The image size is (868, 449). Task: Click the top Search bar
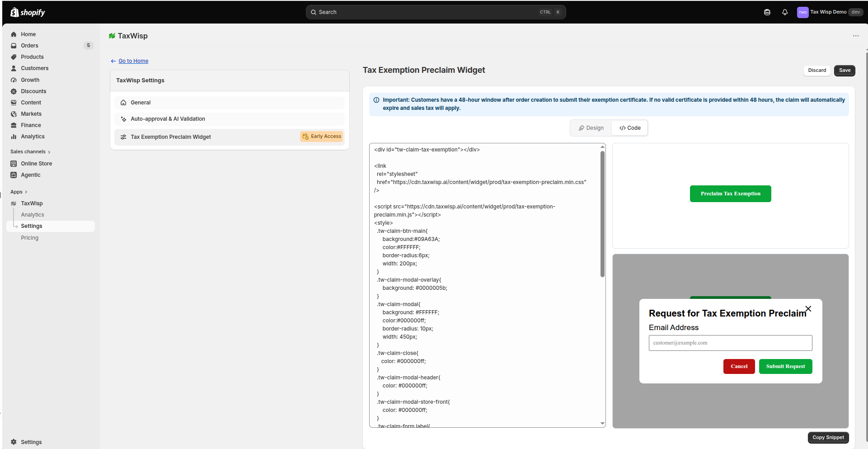pos(436,12)
